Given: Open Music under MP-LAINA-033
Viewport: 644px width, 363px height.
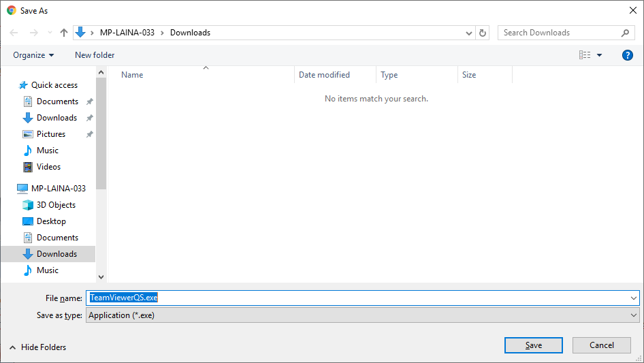Looking at the screenshot, I should [48, 270].
